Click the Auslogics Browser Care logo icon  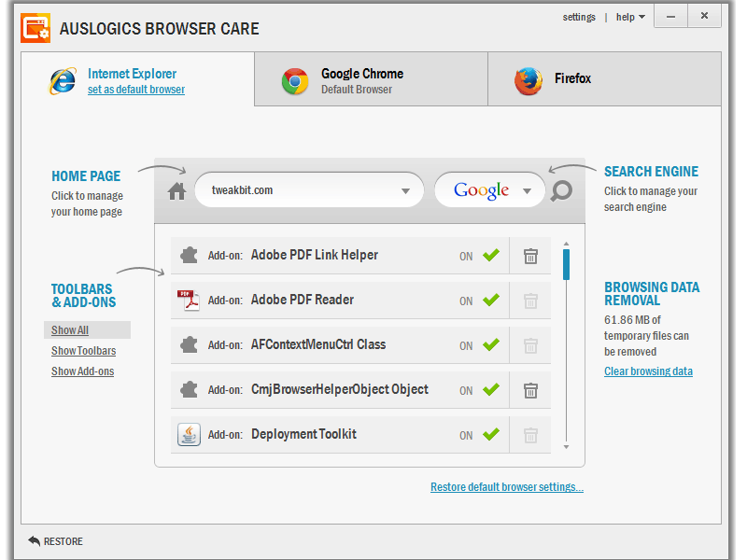click(x=35, y=28)
